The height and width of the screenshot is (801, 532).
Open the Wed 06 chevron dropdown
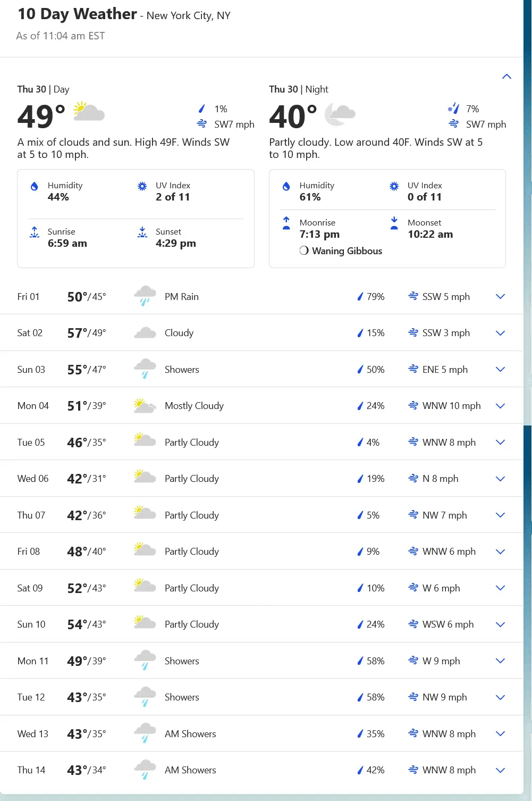point(500,479)
